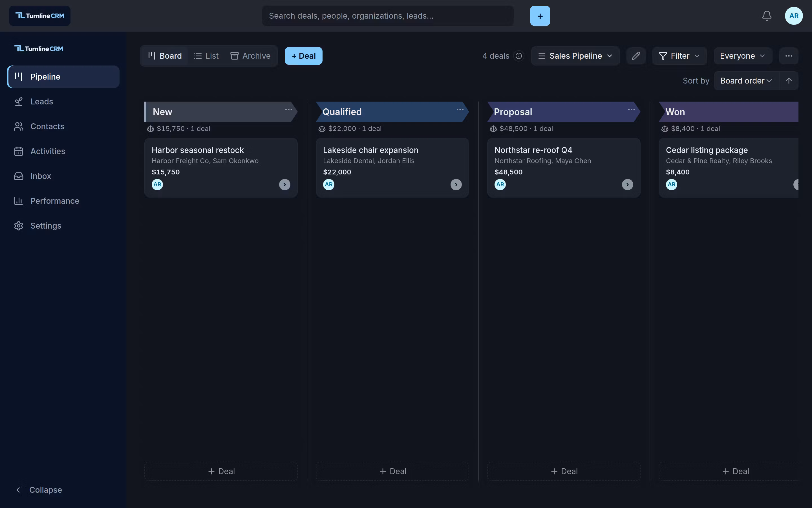Add a deal in the Won column
This screenshot has height=508, width=812.
(729, 471)
